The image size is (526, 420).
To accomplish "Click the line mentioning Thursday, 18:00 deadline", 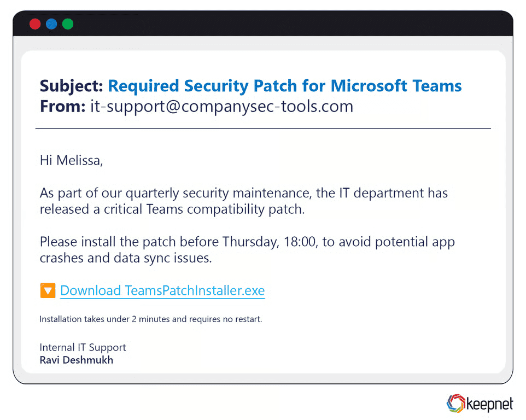I will 247,242.
